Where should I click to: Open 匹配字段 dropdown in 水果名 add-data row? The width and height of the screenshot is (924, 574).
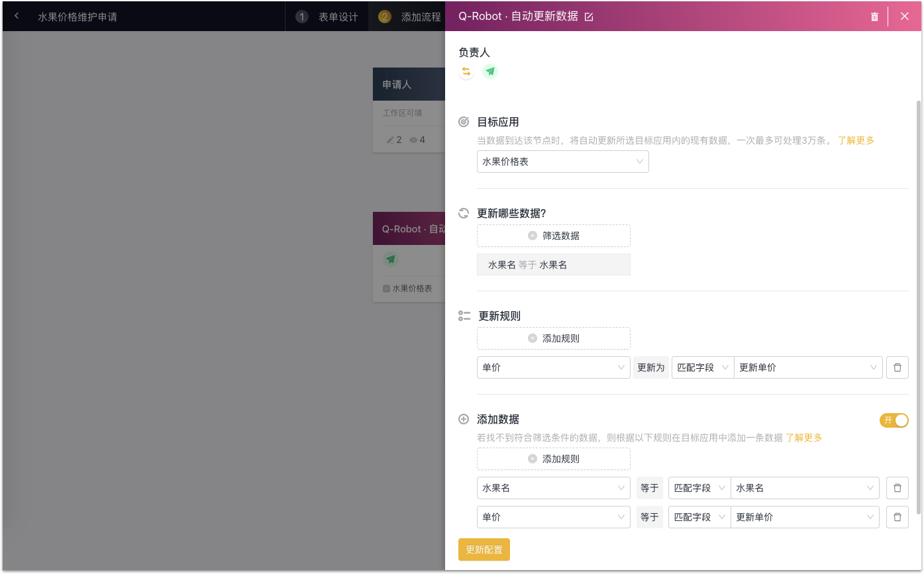coord(699,488)
